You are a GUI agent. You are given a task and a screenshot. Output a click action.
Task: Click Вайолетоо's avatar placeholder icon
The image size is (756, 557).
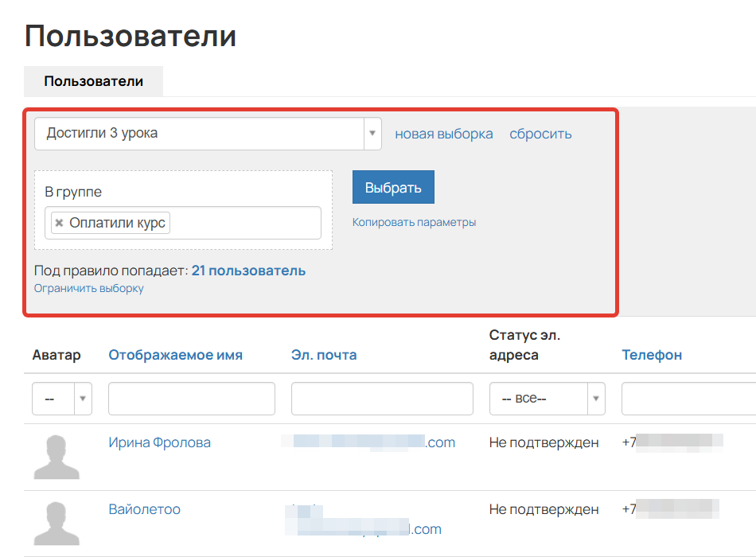pos(57,523)
